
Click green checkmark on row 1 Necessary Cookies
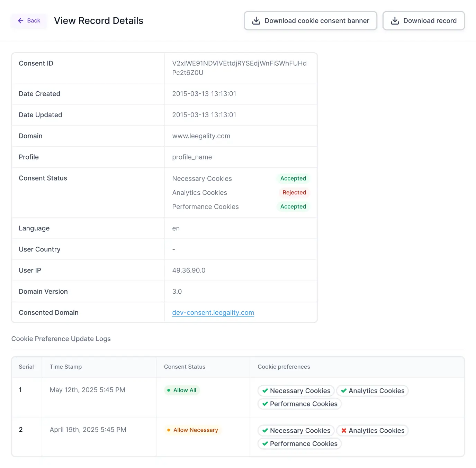pos(265,391)
